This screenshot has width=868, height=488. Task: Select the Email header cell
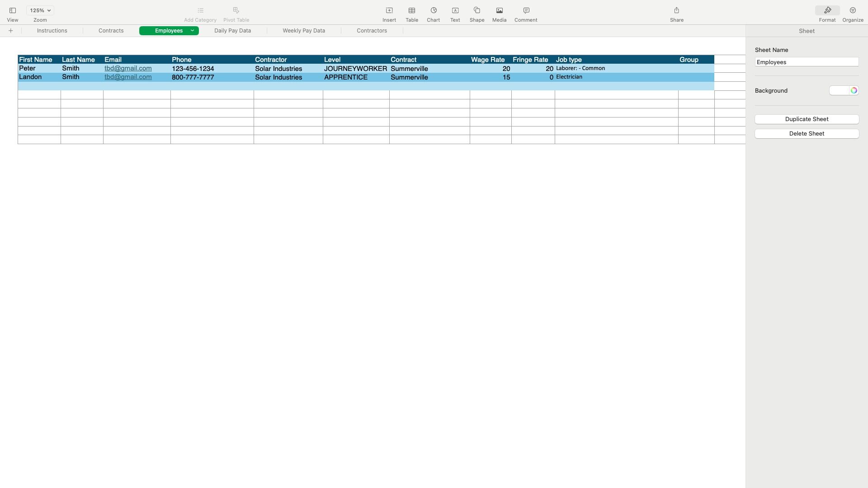137,60
